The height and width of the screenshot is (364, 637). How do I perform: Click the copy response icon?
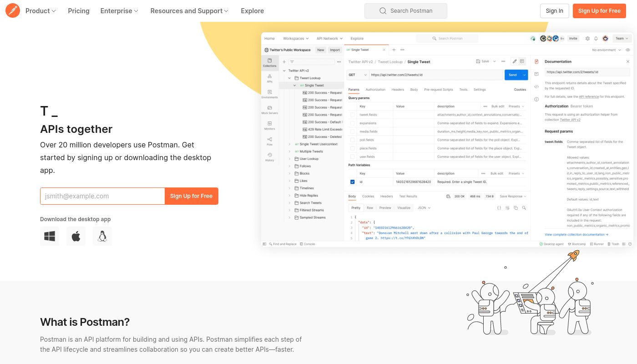[x=516, y=208]
